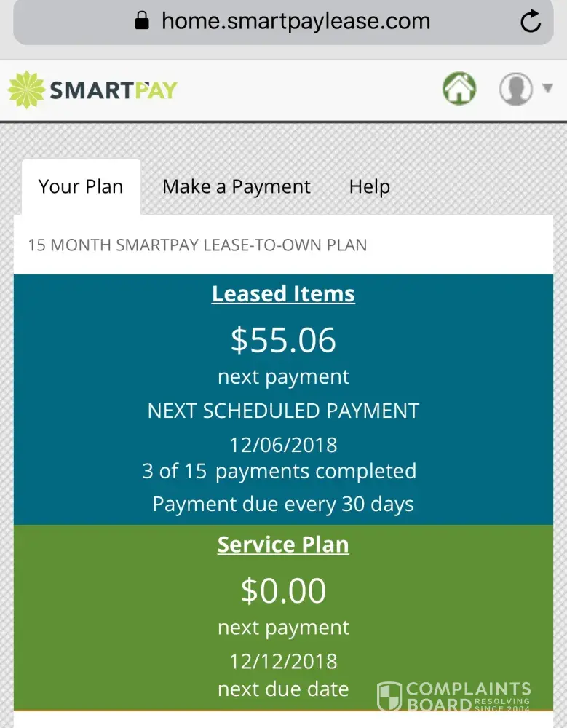Screen dimensions: 567x728
Task: Tap the 12/06/2018 scheduled payment date
Action: point(283,444)
